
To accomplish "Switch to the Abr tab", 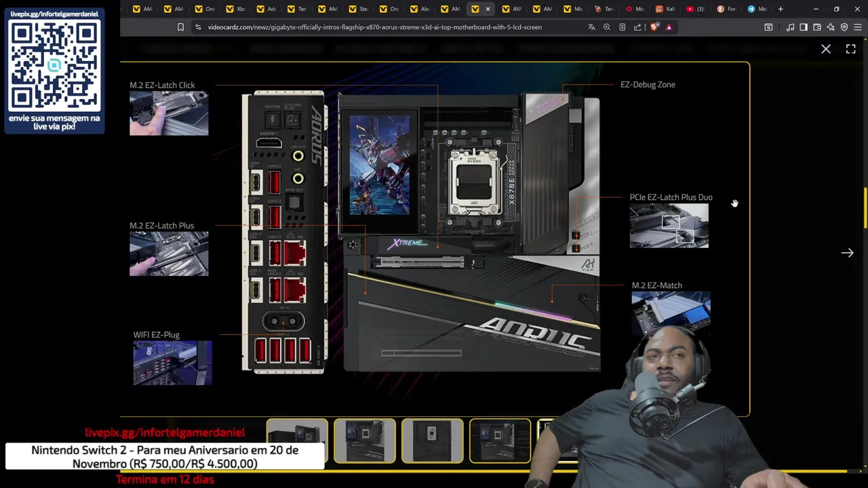I will [419, 9].
